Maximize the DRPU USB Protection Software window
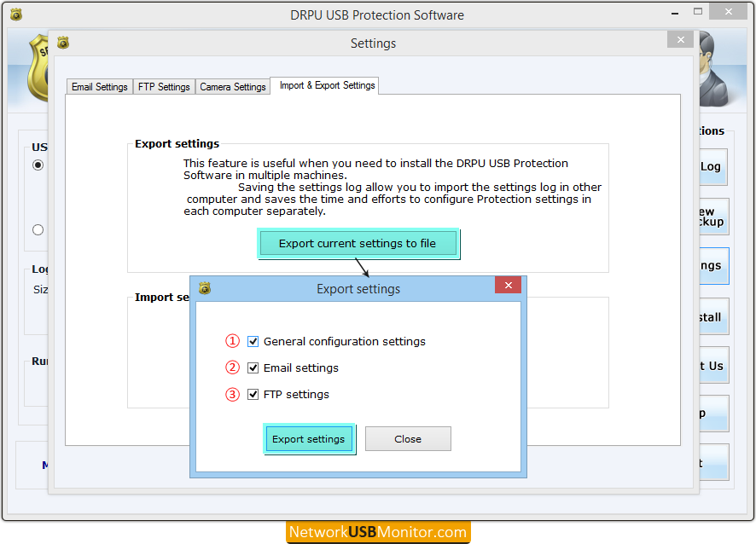This screenshot has height=544, width=756. tap(698, 12)
